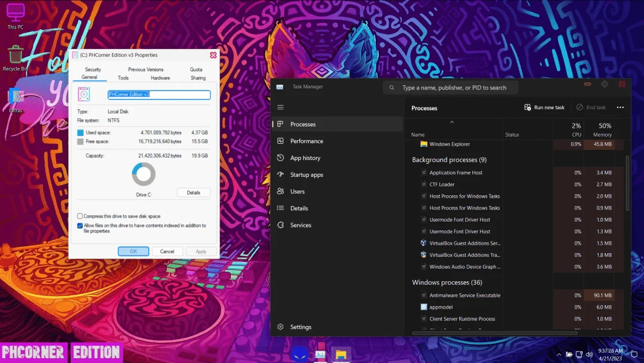Switch to Startup apps page
644x363 pixels.
click(x=337, y=175)
